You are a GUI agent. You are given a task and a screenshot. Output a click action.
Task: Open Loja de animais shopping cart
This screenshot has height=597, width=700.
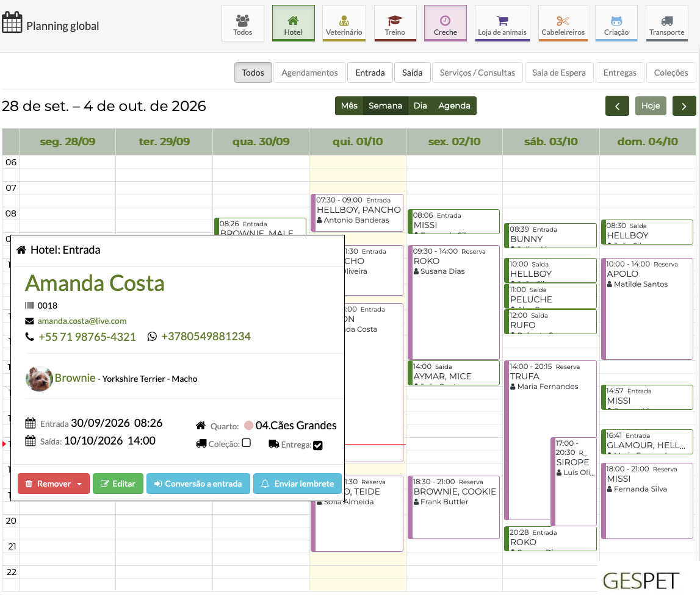502,23
